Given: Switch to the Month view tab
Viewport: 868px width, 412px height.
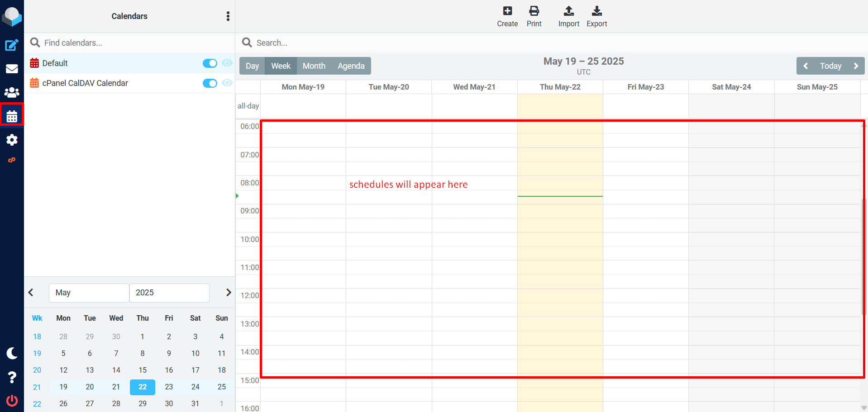Looking at the screenshot, I should click(x=314, y=66).
